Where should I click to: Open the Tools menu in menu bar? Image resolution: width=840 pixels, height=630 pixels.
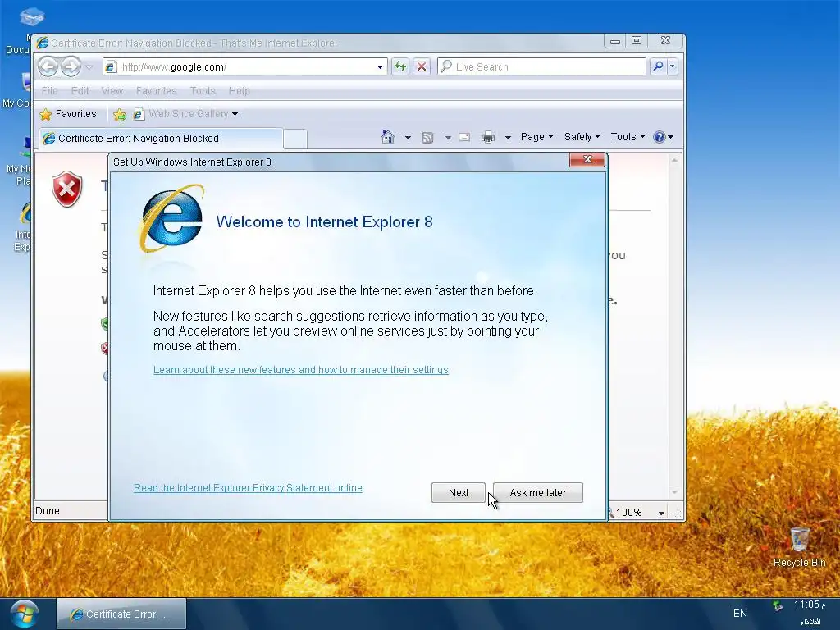(x=203, y=90)
